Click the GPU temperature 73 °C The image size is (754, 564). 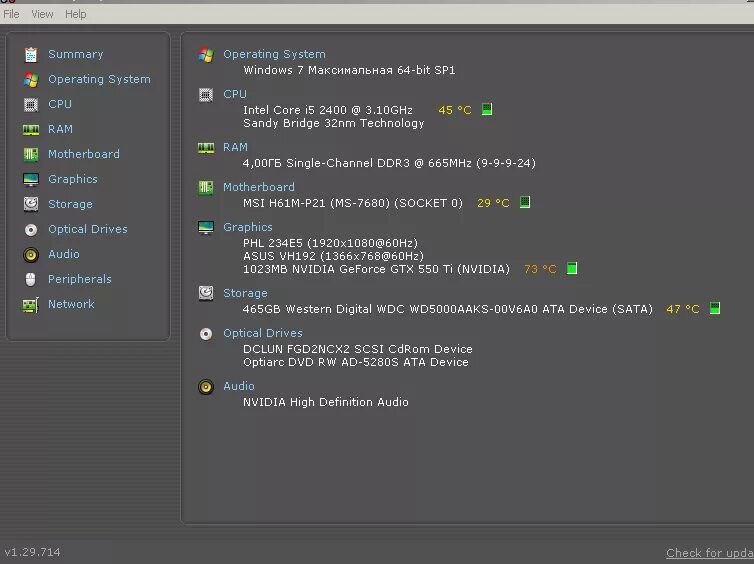click(540, 269)
